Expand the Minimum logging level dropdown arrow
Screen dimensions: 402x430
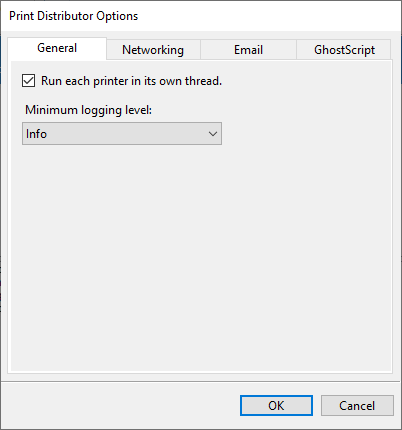[213, 134]
